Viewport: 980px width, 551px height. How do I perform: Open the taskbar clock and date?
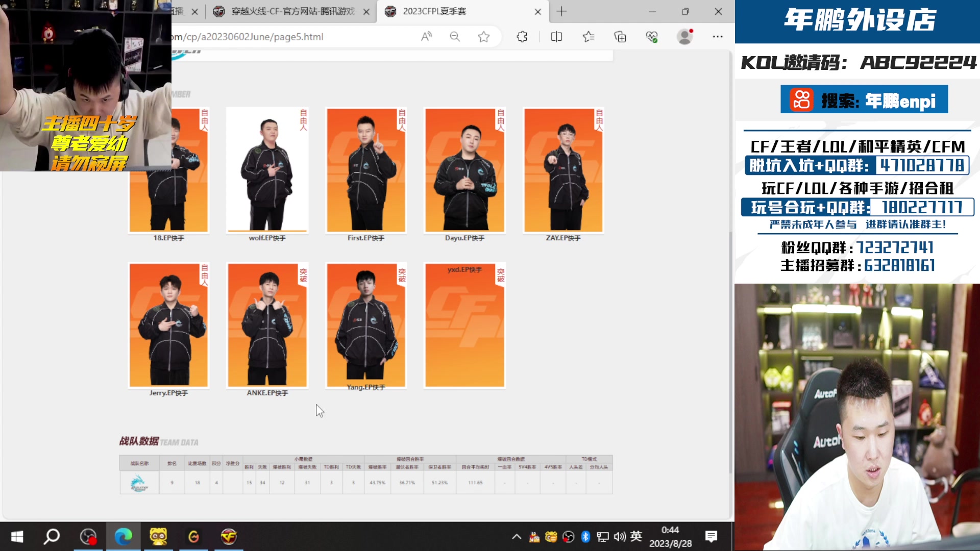click(x=670, y=537)
